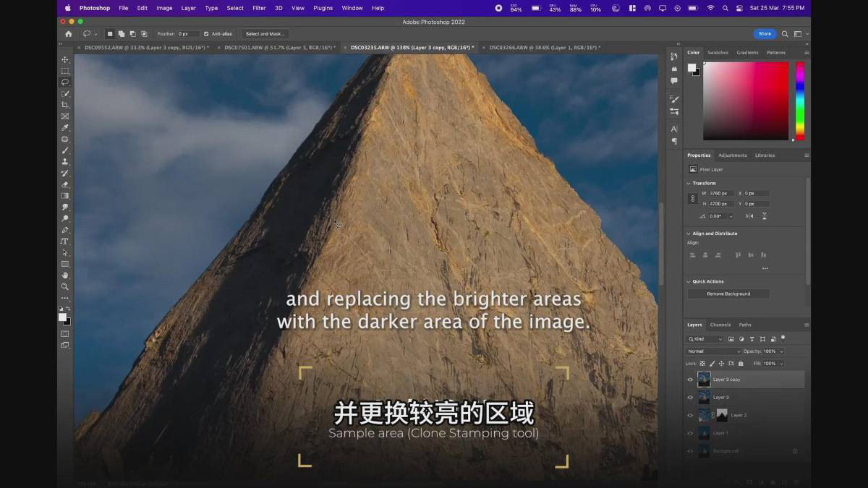The height and width of the screenshot is (488, 868).
Task: Choose New selection mode icon
Action: [110, 34]
